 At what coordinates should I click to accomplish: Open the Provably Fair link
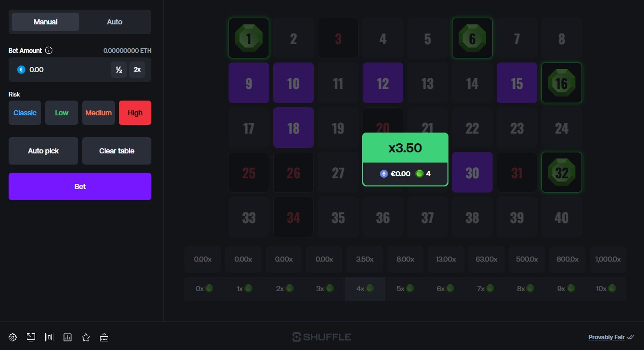607,337
